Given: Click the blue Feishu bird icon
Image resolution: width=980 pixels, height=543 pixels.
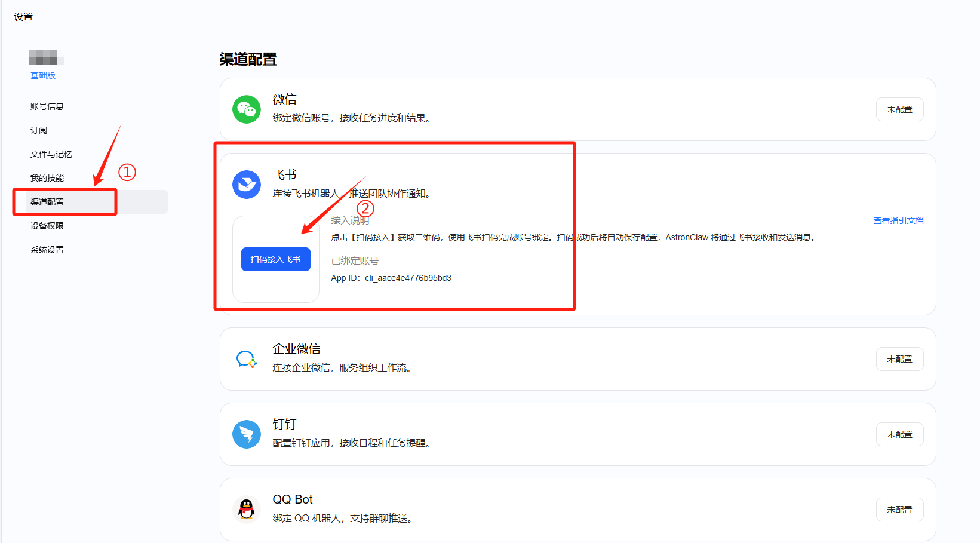Looking at the screenshot, I should click(247, 185).
